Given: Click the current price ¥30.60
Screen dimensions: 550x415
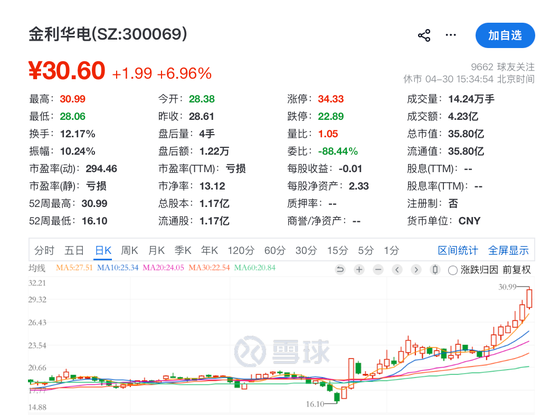Looking at the screenshot, I should (x=67, y=71).
